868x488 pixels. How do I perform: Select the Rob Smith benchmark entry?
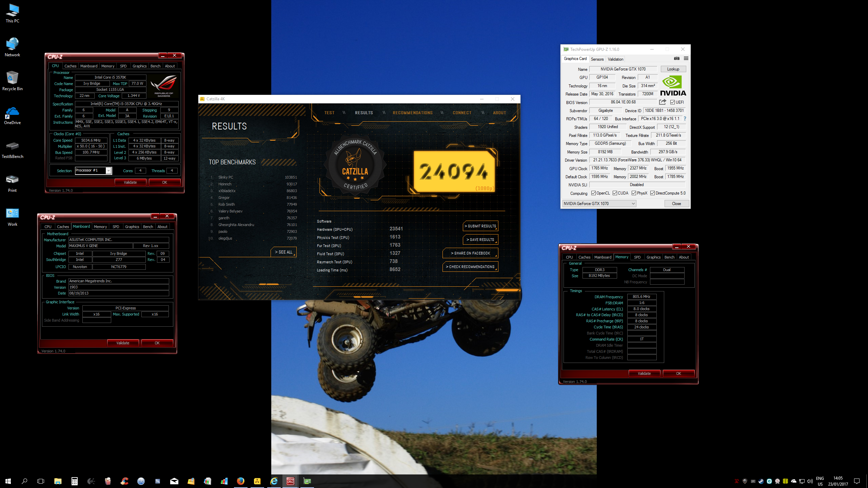(226, 204)
